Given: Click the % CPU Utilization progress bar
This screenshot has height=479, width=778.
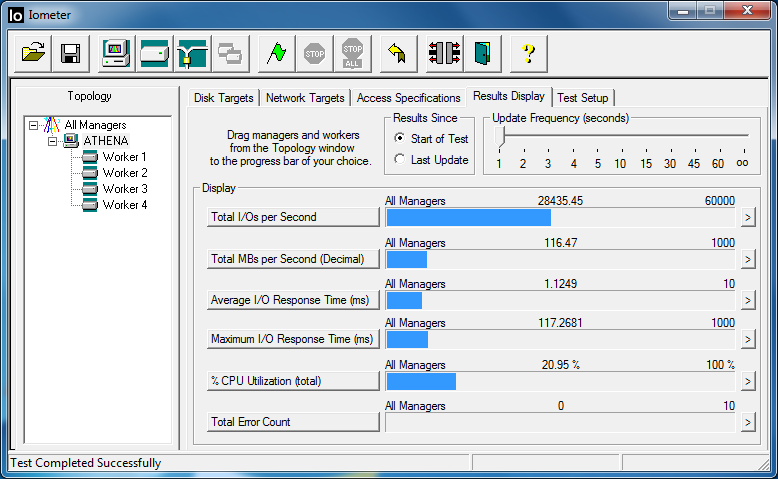Looking at the screenshot, I should tap(560, 381).
